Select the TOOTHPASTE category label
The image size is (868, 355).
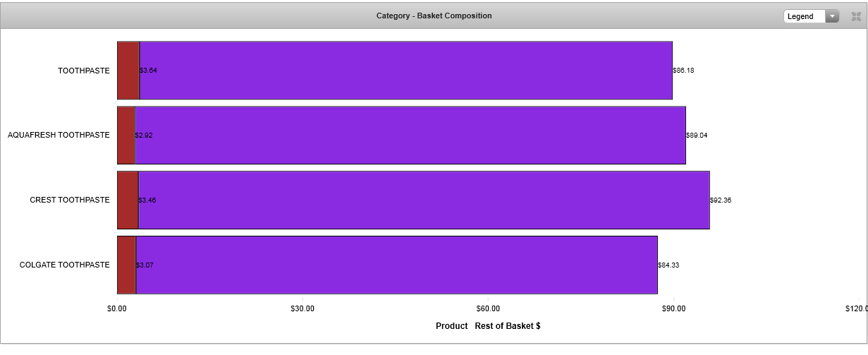click(x=83, y=71)
